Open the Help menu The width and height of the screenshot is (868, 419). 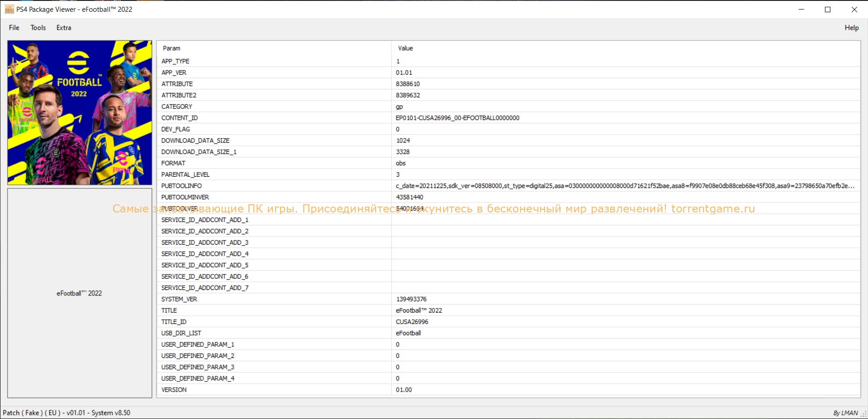click(x=851, y=28)
